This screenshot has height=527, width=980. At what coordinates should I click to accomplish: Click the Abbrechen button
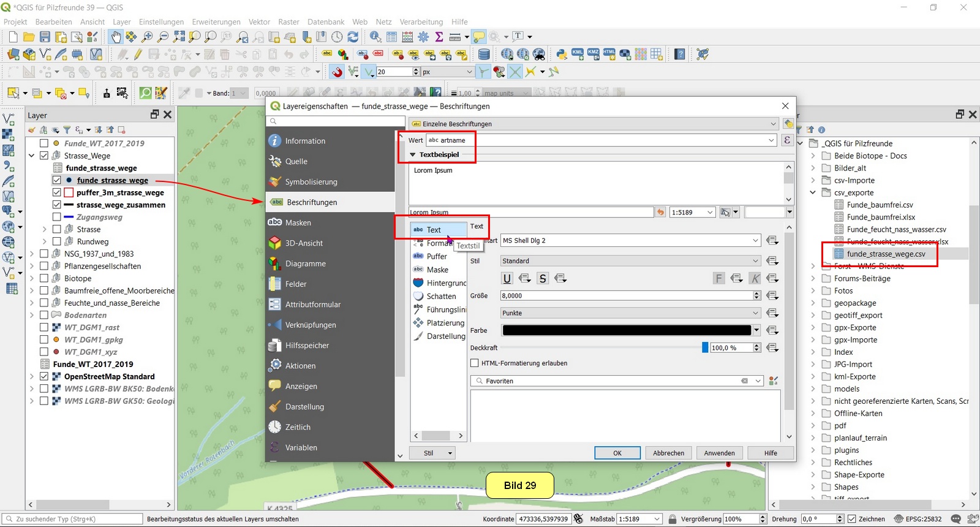668,453
